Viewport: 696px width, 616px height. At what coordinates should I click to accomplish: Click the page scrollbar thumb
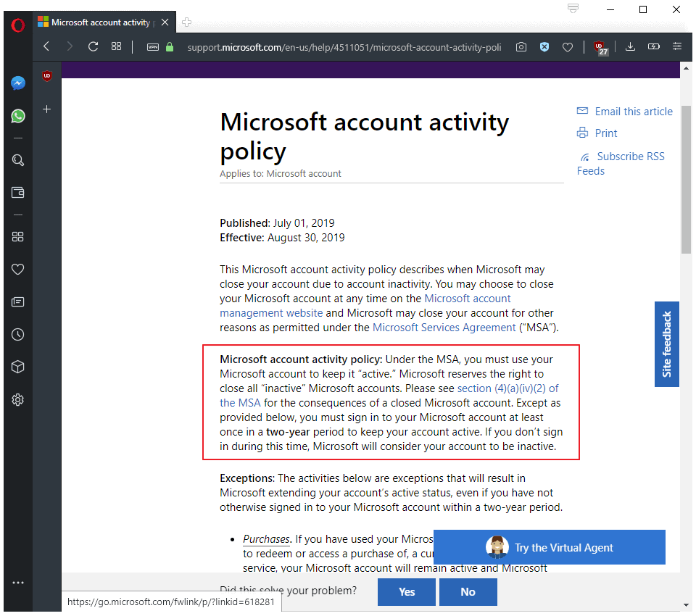[x=687, y=180]
